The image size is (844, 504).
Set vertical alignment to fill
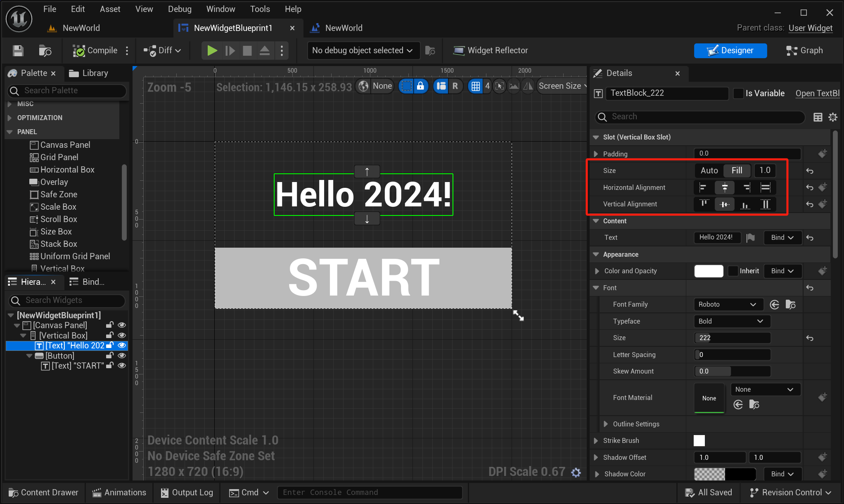coord(765,204)
